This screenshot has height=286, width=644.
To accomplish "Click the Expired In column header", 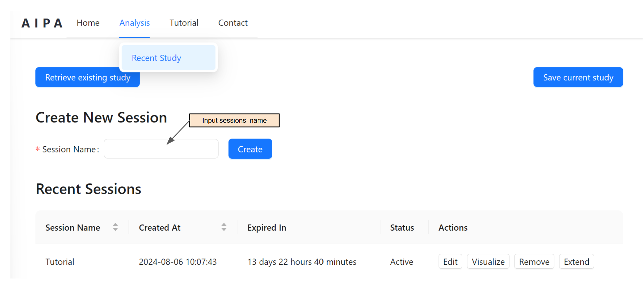I will pos(267,228).
